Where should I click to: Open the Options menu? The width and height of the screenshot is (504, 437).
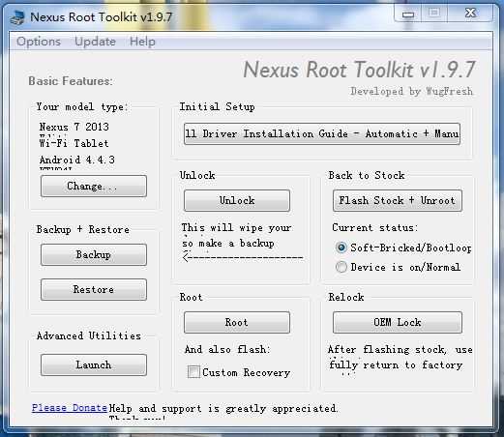point(39,42)
